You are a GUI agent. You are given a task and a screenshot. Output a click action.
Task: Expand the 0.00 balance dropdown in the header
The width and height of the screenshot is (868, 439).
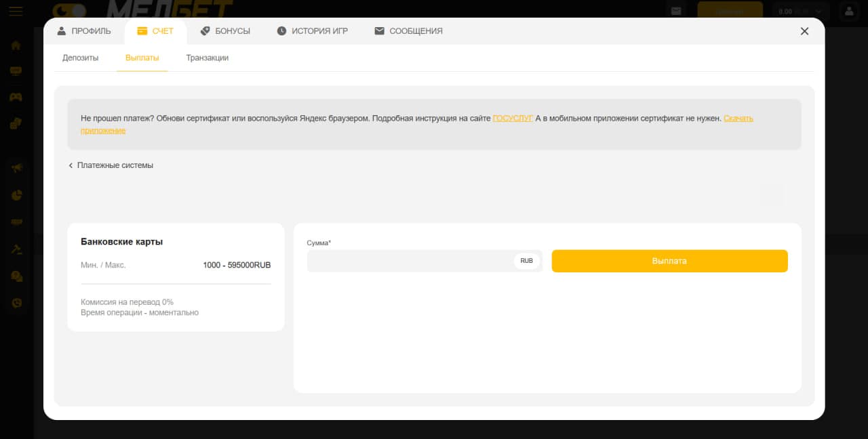pyautogui.click(x=802, y=12)
